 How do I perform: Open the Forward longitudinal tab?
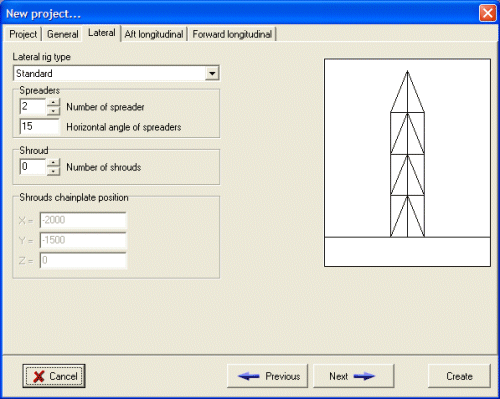click(x=232, y=34)
